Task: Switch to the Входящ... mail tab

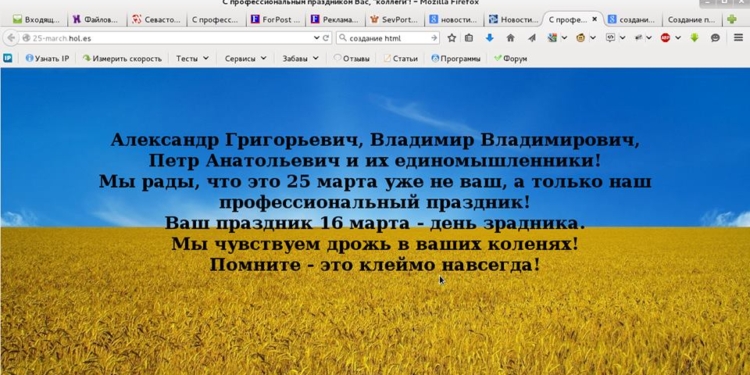Action: (36, 20)
